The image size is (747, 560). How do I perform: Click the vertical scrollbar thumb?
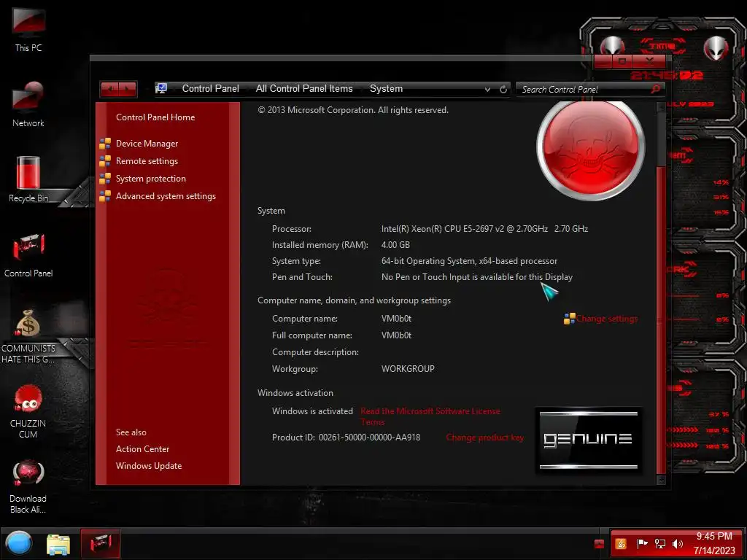[x=660, y=319]
